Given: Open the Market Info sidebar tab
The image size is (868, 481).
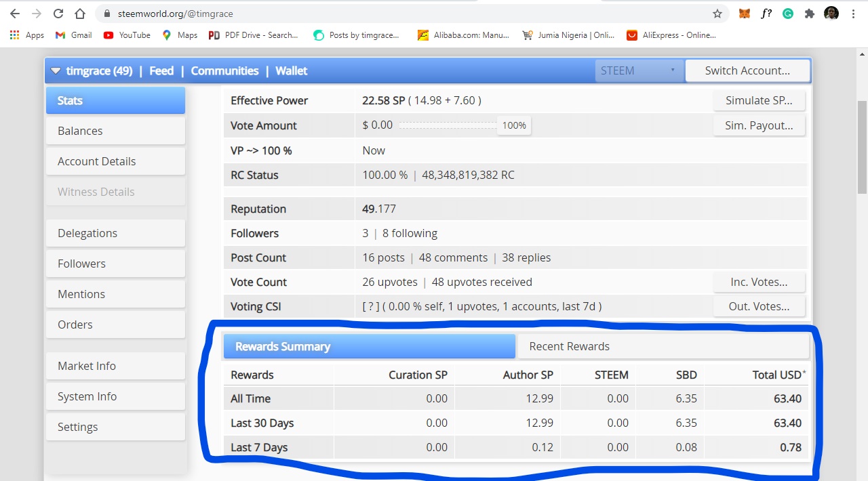Looking at the screenshot, I should (x=115, y=366).
